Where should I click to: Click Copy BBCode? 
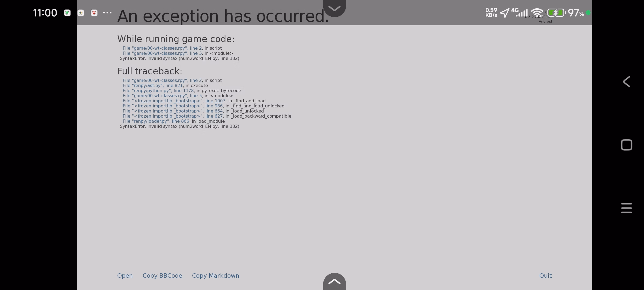point(162,276)
